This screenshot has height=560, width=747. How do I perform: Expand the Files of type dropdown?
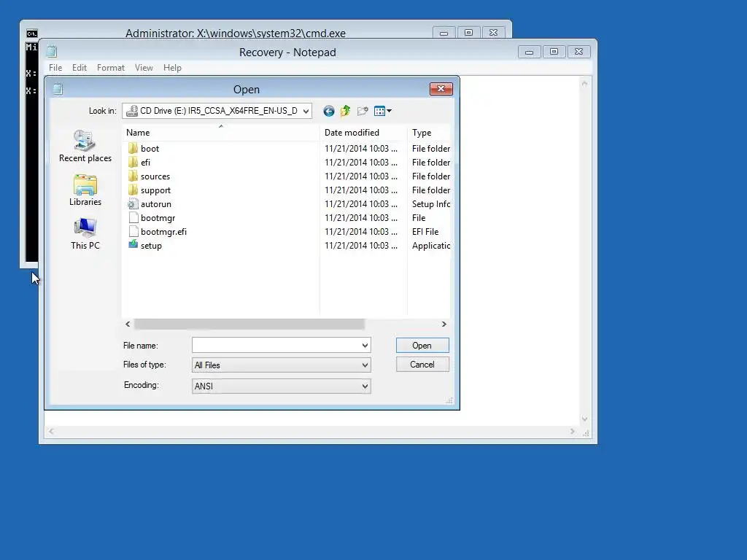point(365,365)
